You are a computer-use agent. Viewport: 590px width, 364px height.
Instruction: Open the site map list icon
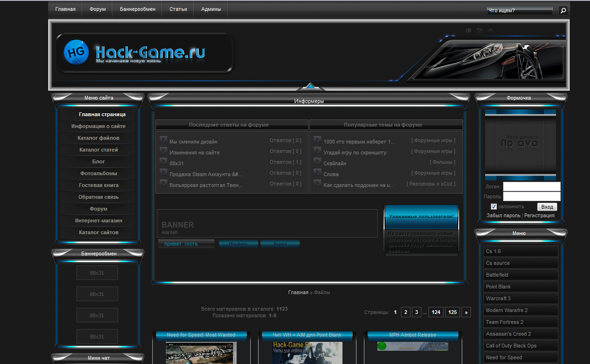tap(468, 30)
